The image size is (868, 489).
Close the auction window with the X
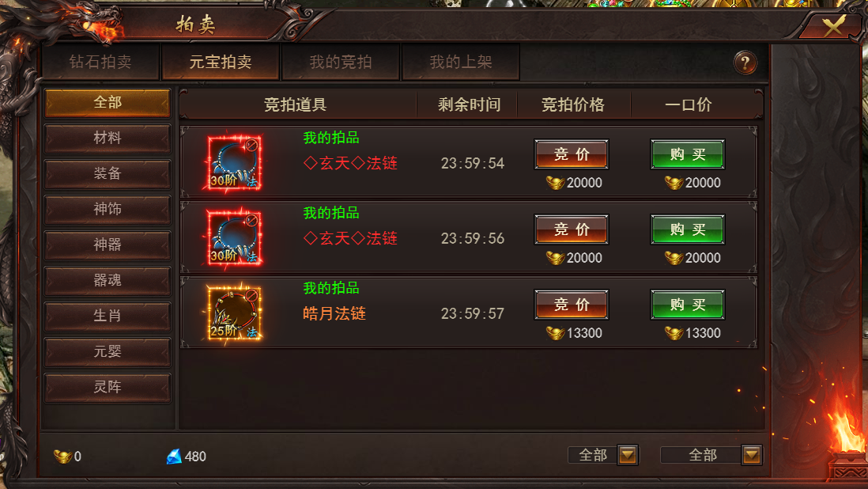[x=833, y=25]
